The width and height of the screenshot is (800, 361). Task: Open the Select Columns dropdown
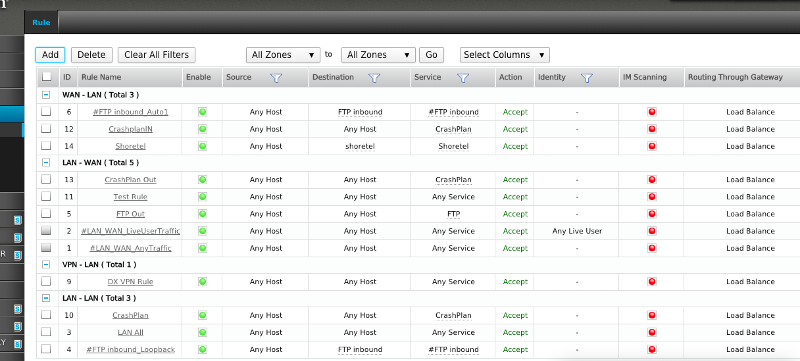click(x=505, y=55)
